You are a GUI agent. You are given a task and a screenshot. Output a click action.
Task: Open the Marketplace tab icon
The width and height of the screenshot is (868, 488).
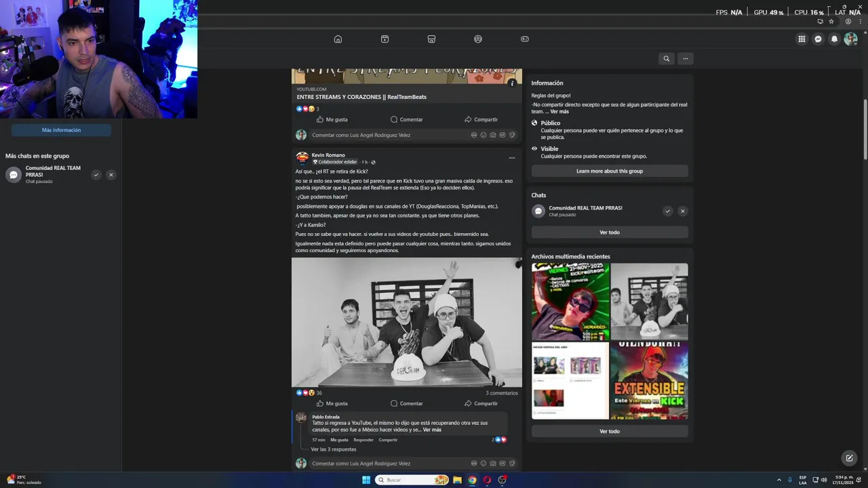click(x=431, y=39)
